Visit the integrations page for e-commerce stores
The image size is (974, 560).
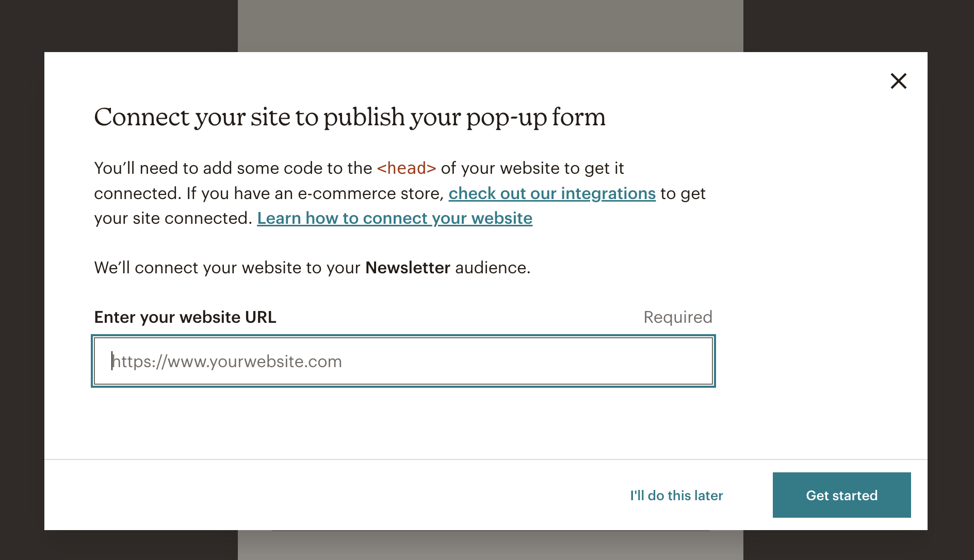[x=552, y=193]
